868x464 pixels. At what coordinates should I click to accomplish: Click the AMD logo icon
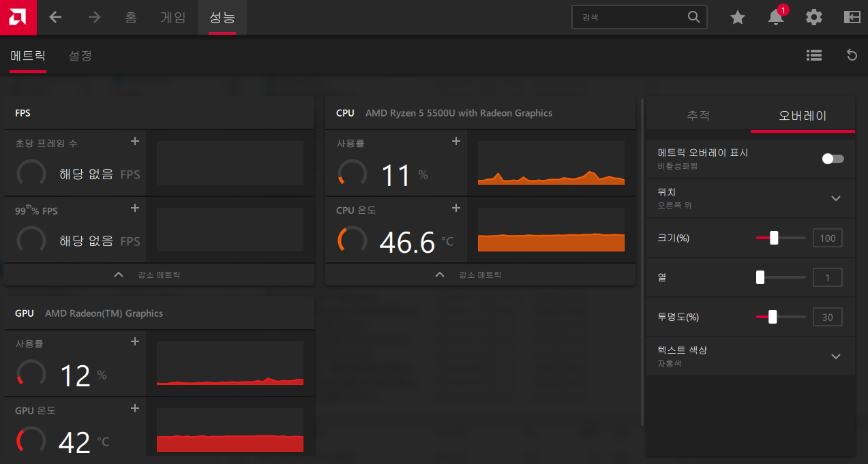18,17
